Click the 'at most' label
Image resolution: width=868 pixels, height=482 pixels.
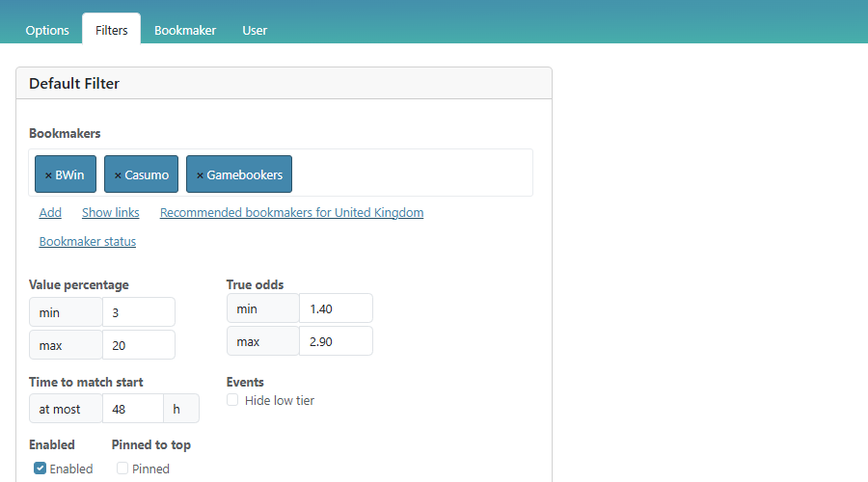coord(66,409)
